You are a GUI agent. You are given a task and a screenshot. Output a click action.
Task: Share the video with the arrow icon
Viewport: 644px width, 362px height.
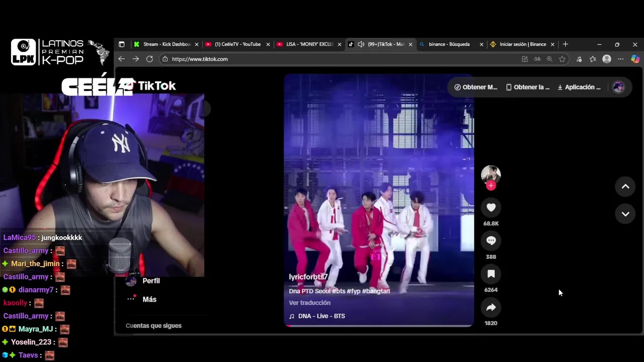(x=491, y=307)
